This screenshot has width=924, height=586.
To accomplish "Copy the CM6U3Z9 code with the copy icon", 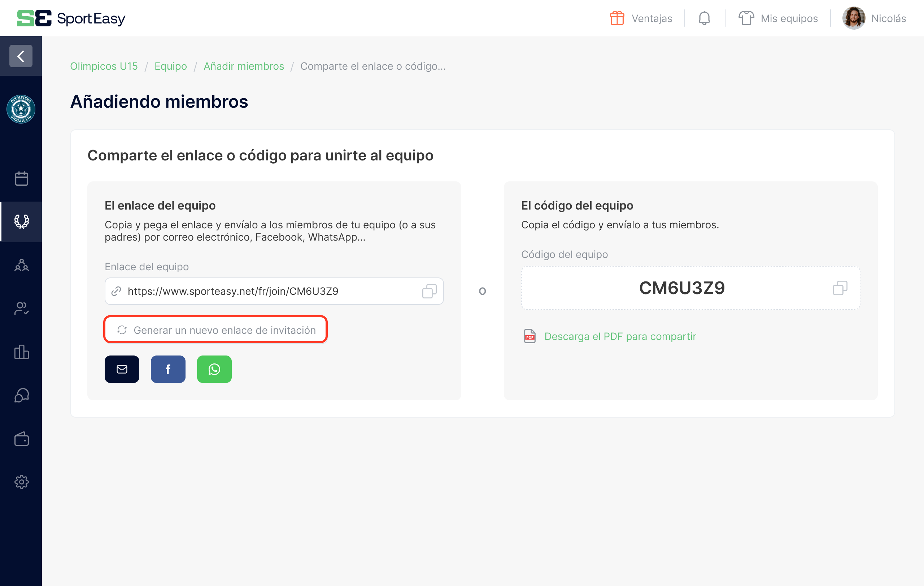I will 840,288.
